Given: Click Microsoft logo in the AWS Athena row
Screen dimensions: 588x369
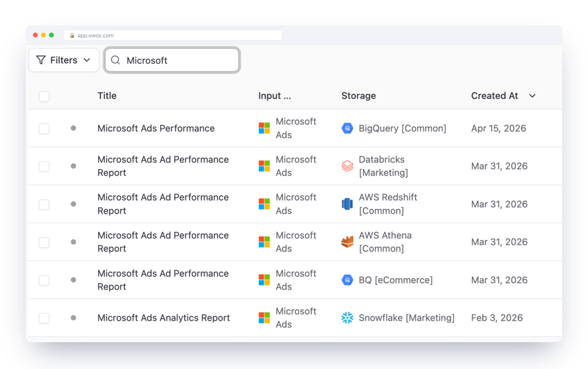Looking at the screenshot, I should click(264, 242).
